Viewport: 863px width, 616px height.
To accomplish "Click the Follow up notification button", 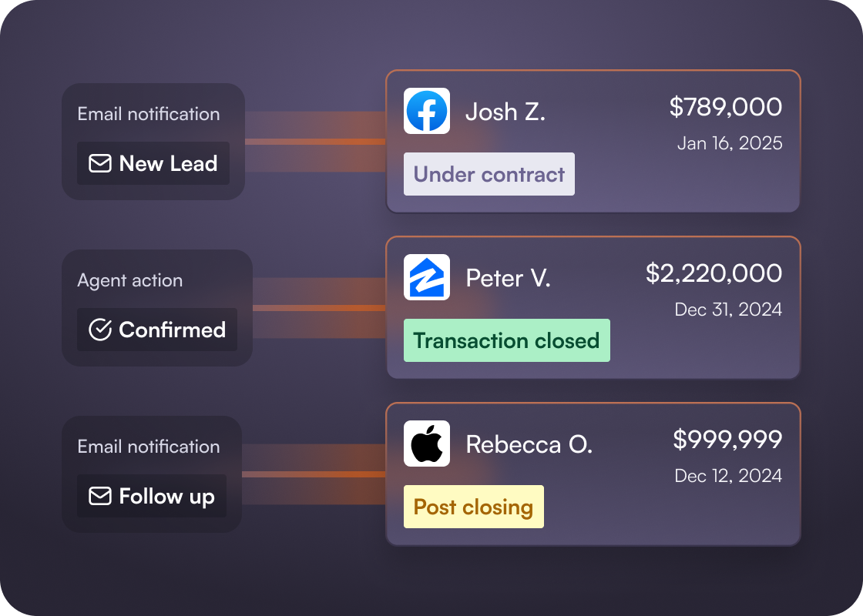I will (151, 496).
